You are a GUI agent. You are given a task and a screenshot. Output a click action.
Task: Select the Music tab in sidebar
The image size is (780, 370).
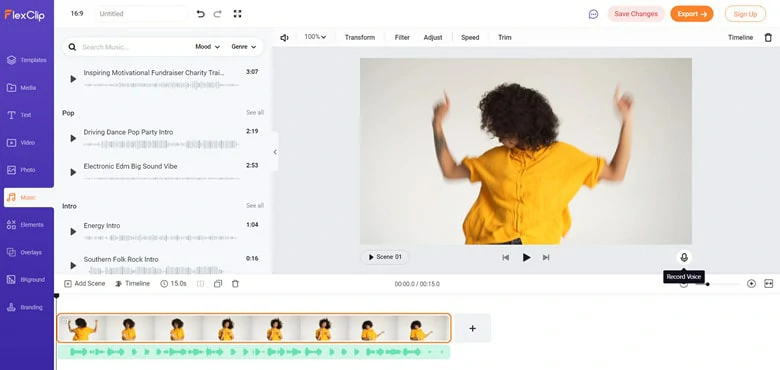[28, 197]
